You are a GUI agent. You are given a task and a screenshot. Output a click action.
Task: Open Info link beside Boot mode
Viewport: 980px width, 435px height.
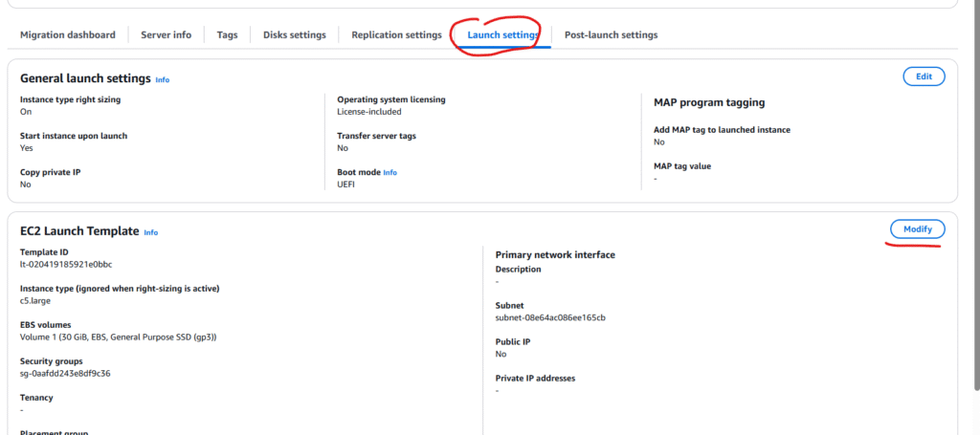click(390, 172)
